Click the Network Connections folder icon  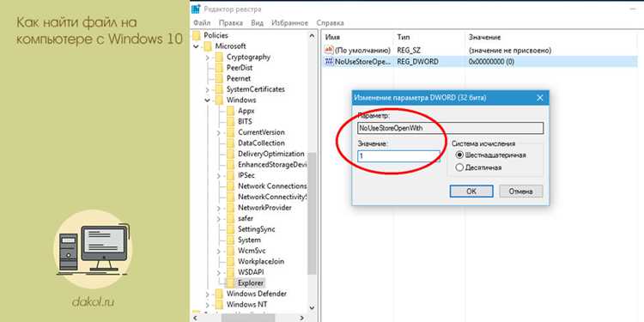(231, 186)
